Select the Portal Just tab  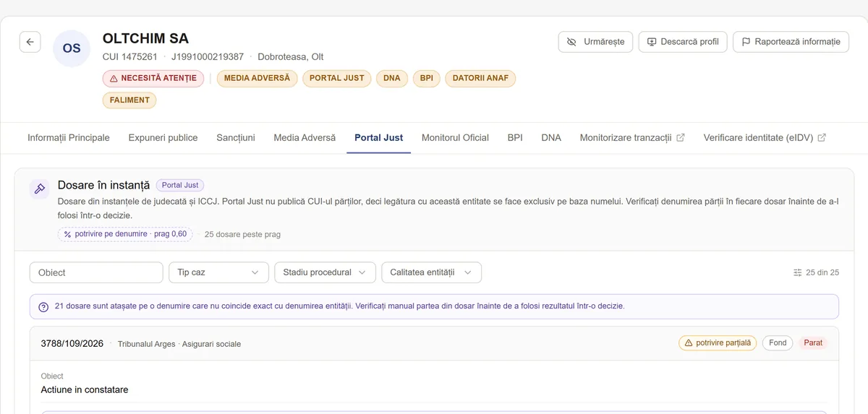(x=379, y=137)
